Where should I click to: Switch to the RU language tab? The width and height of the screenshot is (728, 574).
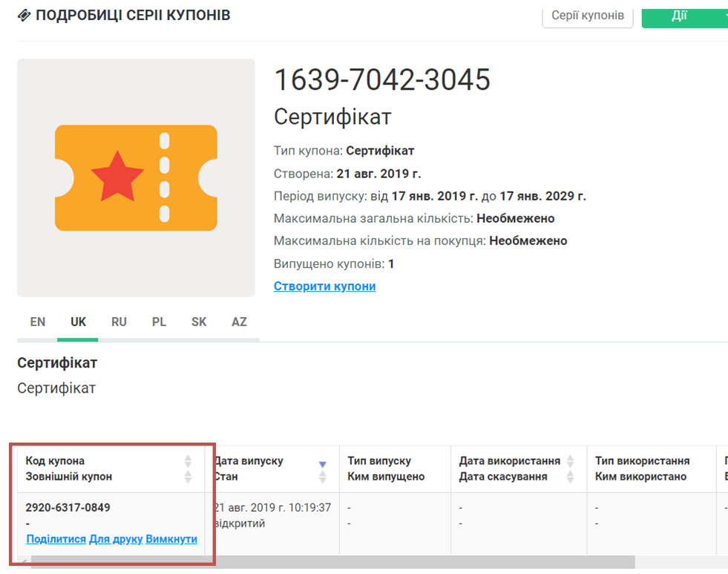coord(119,322)
